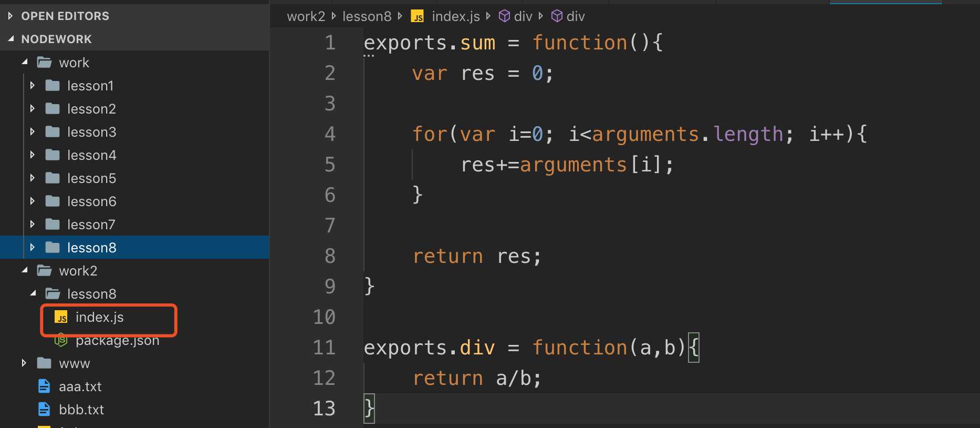Click 'return res;' on line 8
Image resolution: width=980 pixels, height=428 pixels.
pos(477,257)
